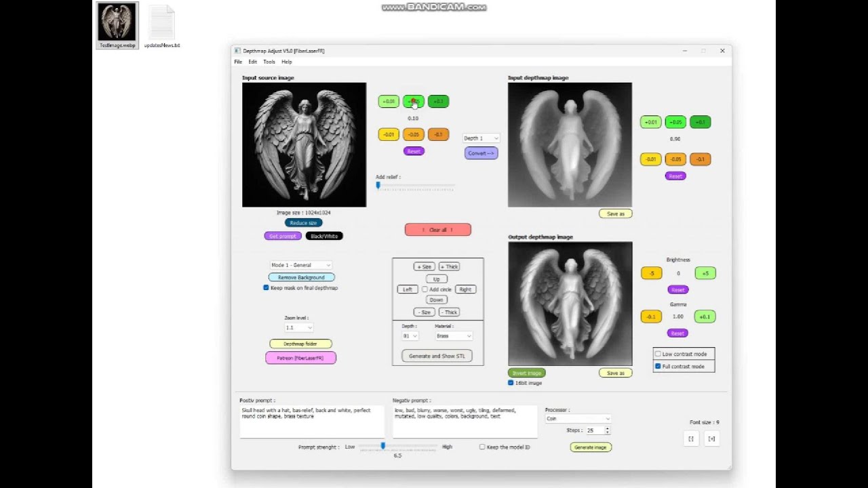Click the Reduce size button

click(303, 222)
